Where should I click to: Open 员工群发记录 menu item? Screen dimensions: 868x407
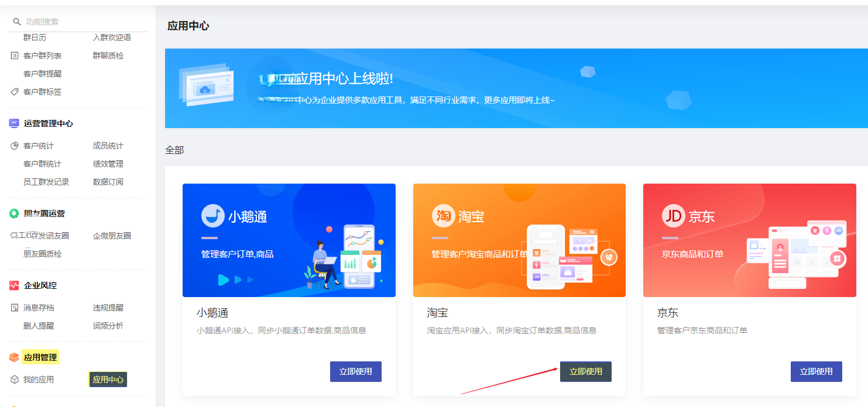tap(46, 182)
